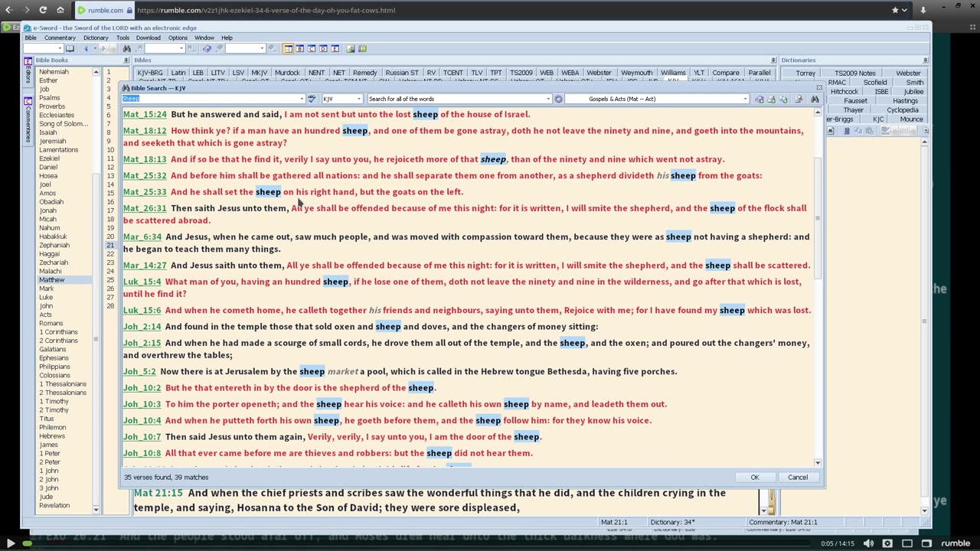Switch to the Murdock Bible tab
This screenshot has height=551, width=980.
287,73
